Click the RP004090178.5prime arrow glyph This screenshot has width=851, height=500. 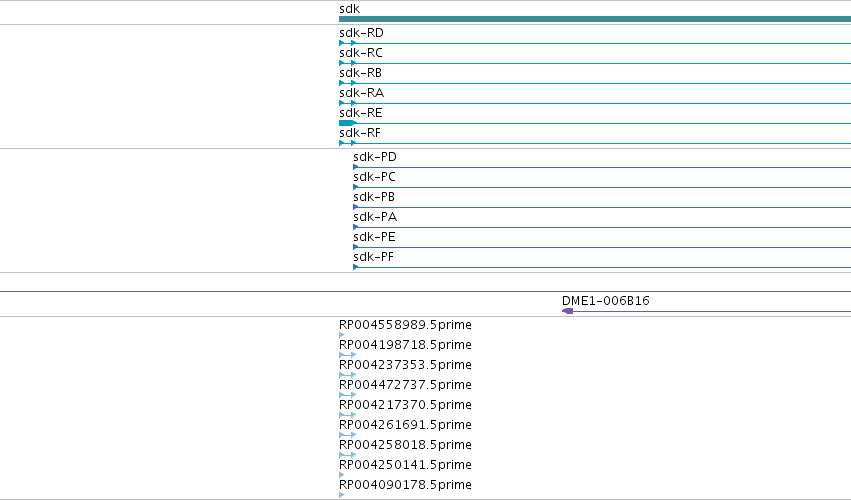tap(341, 495)
